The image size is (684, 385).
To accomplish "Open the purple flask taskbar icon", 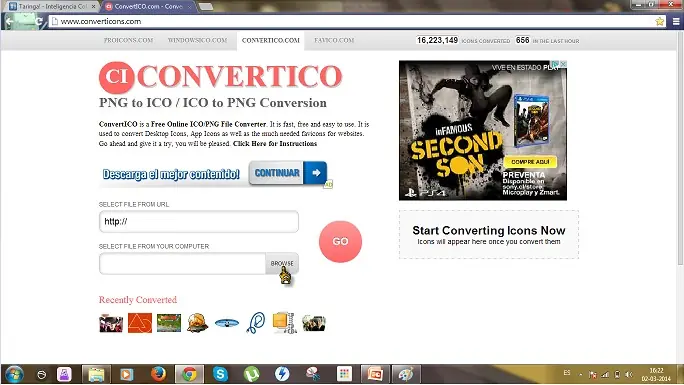I will click(x=64, y=374).
